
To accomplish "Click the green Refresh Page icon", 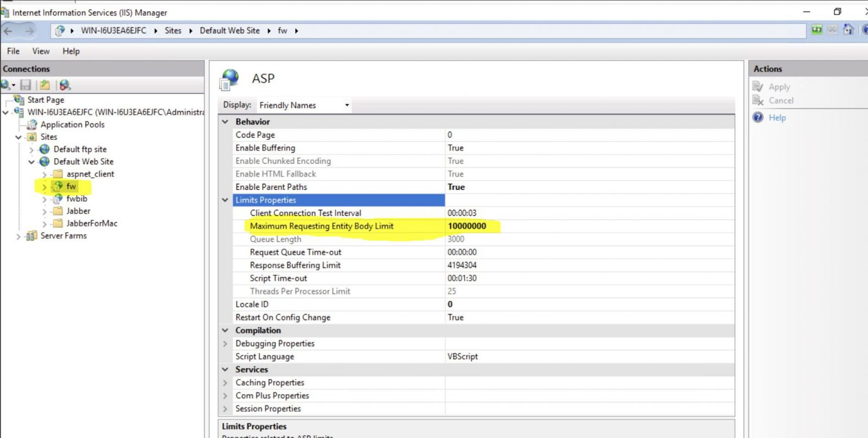I will pos(816,30).
